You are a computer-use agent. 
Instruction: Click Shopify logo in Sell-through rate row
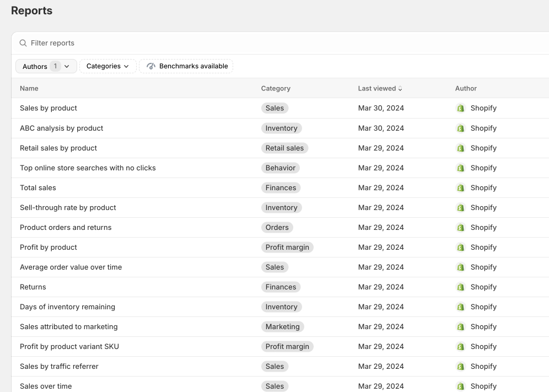click(x=460, y=208)
